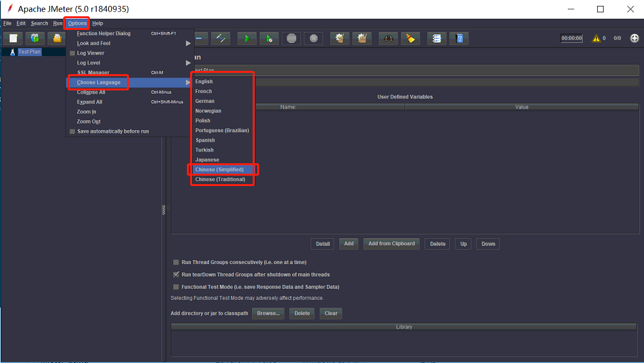Open the Edit menu
Screen dimensions: 644x363
click(21, 23)
